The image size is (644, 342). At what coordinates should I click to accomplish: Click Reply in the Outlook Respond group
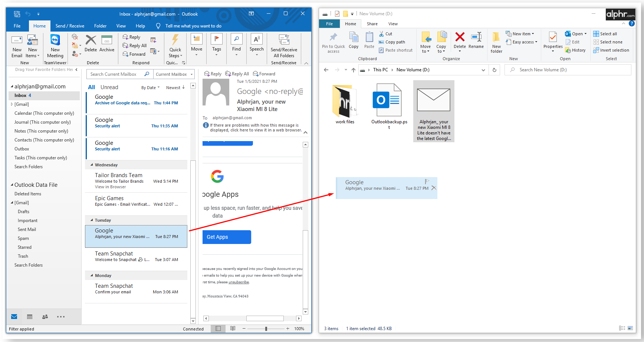click(132, 37)
